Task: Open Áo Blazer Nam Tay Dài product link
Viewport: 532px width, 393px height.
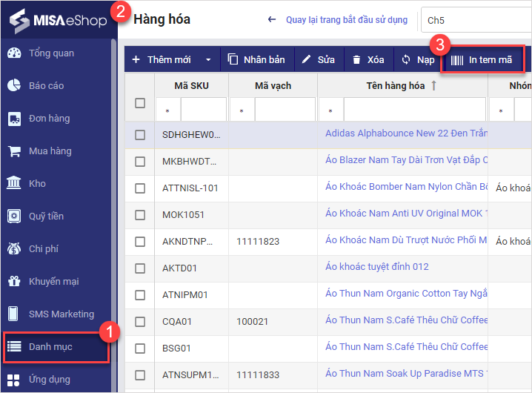Action: pos(406,160)
